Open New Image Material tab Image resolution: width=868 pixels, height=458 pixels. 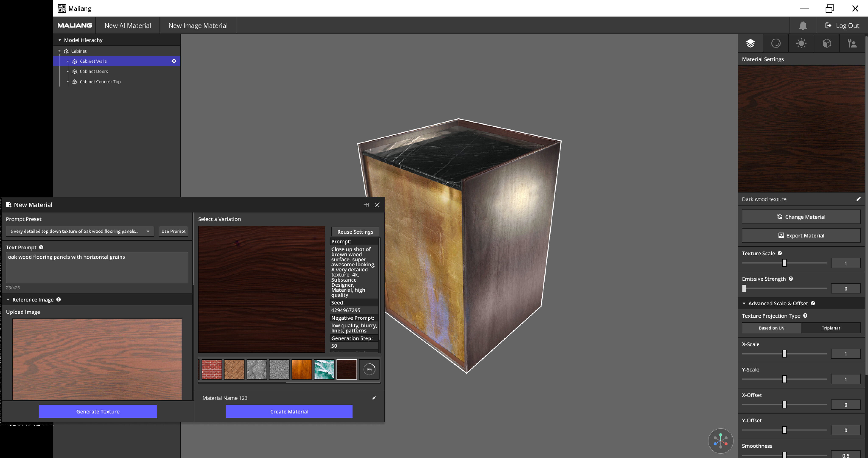[198, 26]
